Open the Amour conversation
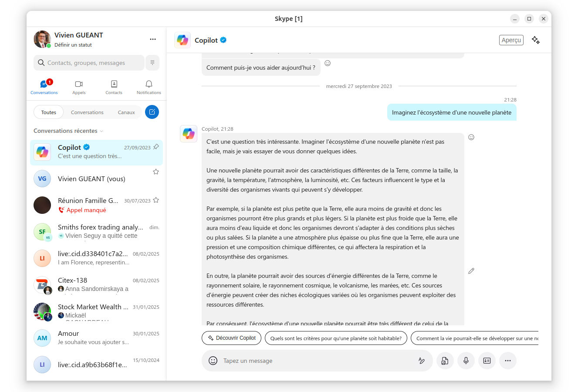The height and width of the screenshot is (392, 578). pos(96,338)
